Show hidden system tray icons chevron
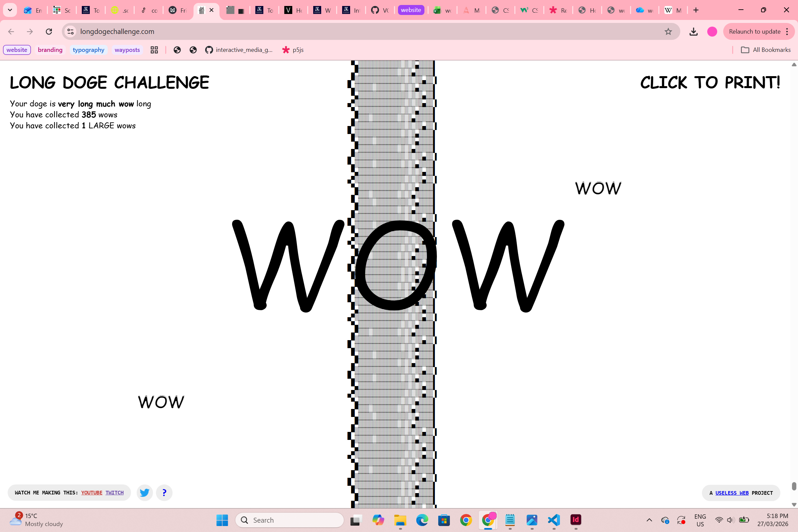This screenshot has height=532, width=798. pyautogui.click(x=649, y=520)
